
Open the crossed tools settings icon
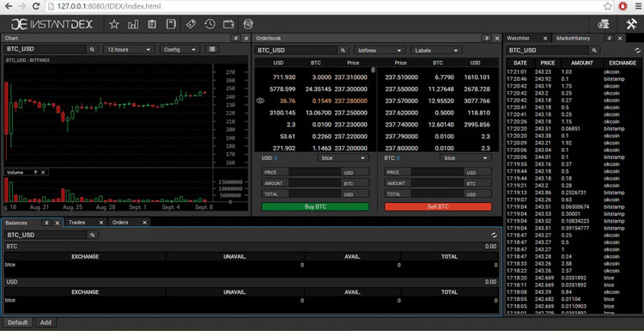pyautogui.click(x=631, y=24)
